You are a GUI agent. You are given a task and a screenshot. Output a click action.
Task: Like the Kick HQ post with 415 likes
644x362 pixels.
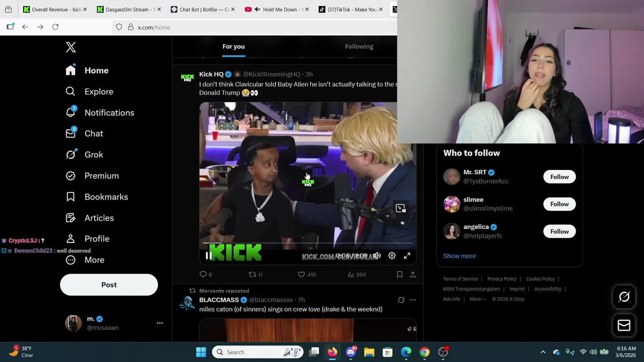point(301,275)
